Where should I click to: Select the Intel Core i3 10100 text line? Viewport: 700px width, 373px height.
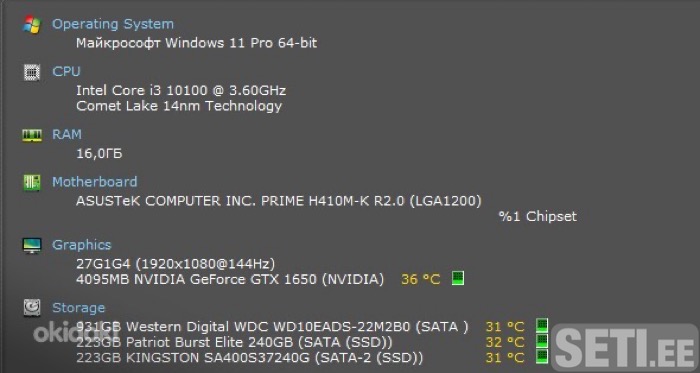click(181, 90)
